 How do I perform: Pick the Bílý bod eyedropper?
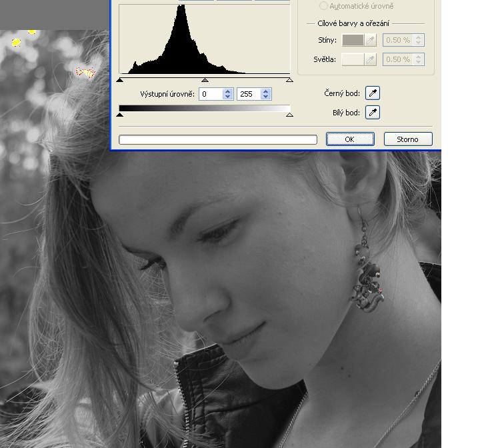point(373,113)
